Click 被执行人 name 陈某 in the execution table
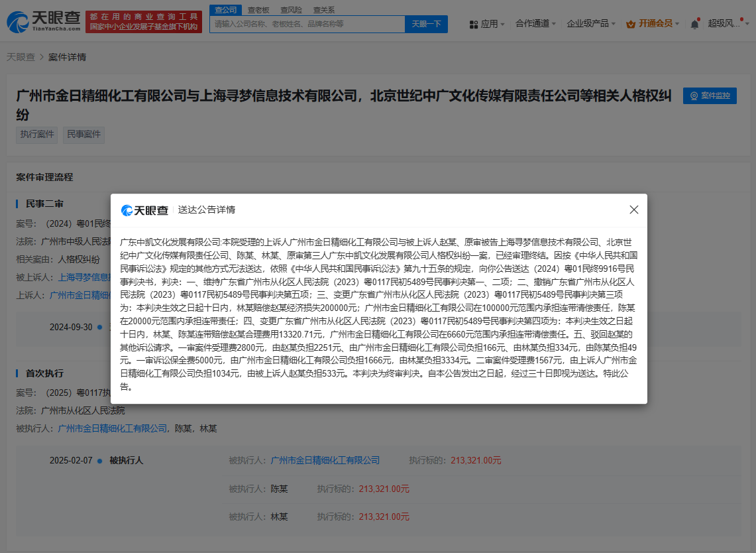The image size is (756, 553). 279,489
